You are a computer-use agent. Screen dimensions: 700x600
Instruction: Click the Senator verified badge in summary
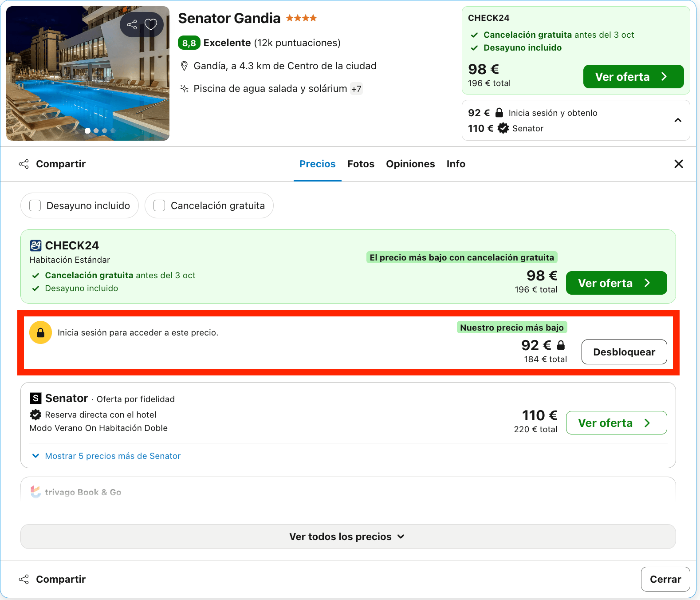pyautogui.click(x=503, y=128)
